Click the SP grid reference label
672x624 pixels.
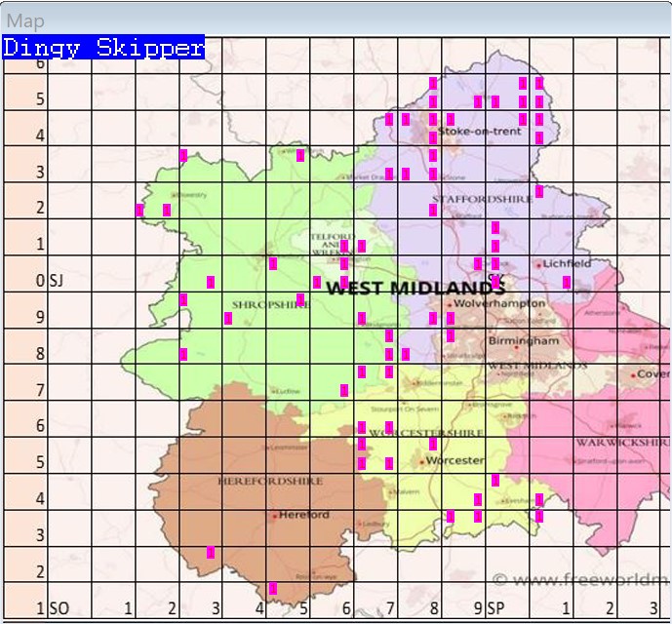(x=495, y=608)
